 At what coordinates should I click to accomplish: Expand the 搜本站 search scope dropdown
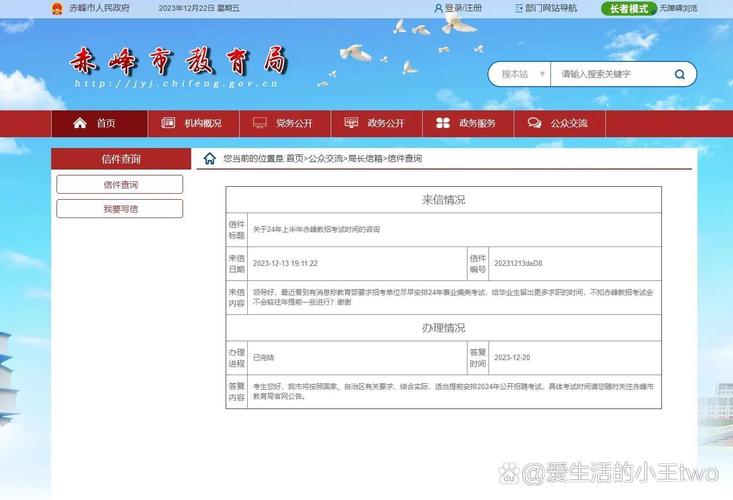click(x=519, y=74)
